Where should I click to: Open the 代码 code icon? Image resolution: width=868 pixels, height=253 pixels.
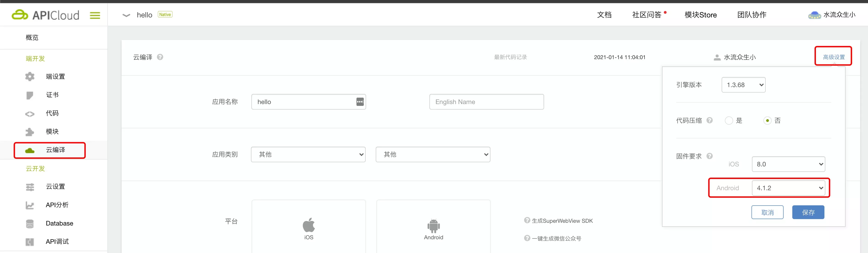30,113
